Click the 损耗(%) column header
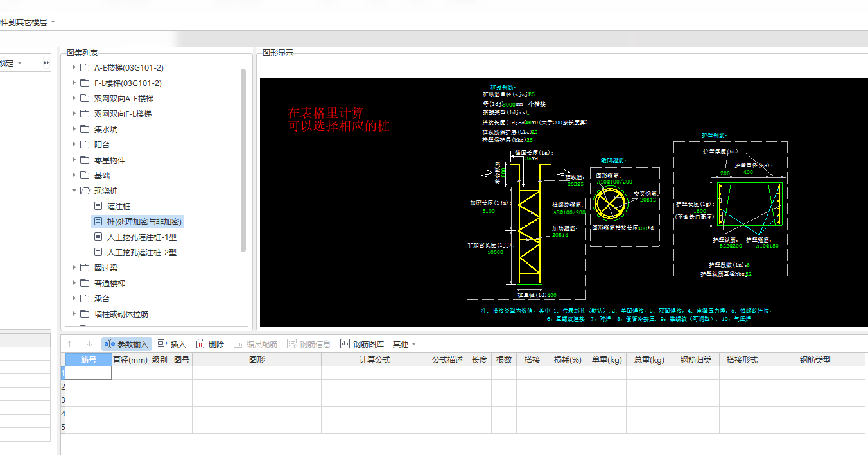The width and height of the screenshot is (868, 455). point(568,360)
